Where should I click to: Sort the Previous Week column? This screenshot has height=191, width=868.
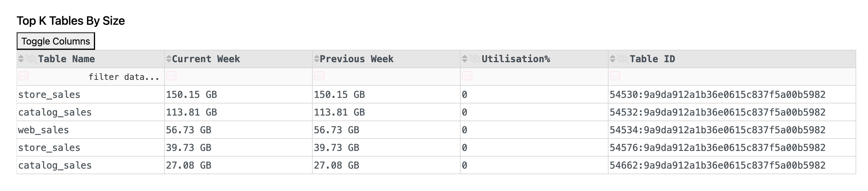pos(316,59)
